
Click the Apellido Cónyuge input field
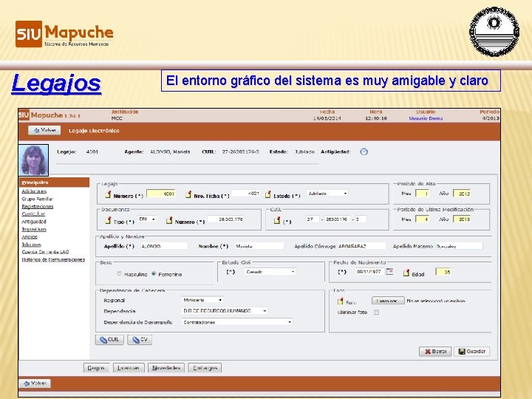pyautogui.click(x=361, y=246)
